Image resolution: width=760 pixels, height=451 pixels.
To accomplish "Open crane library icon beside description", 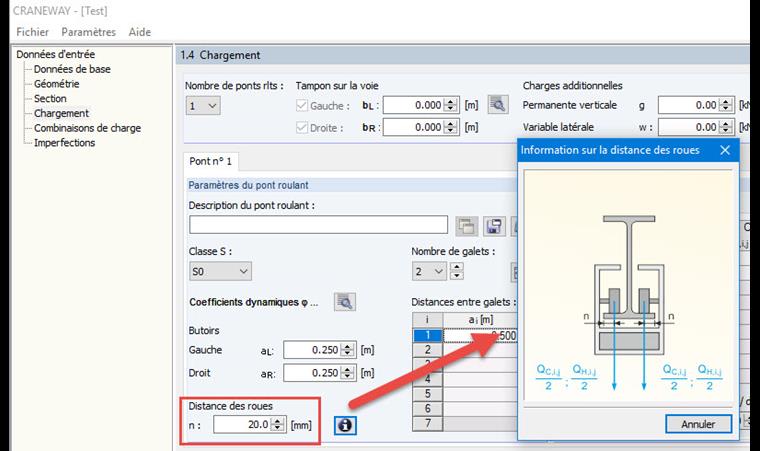I will [x=467, y=226].
